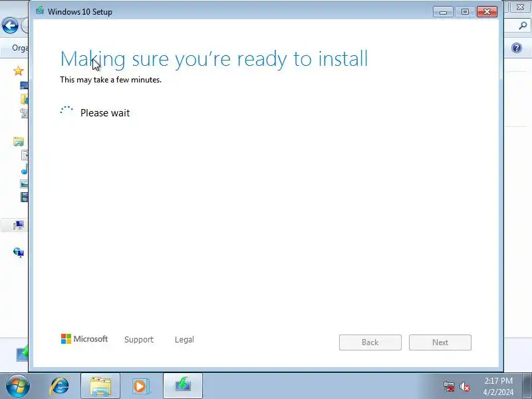
Task: Click the Show desktop button
Action: (527, 386)
